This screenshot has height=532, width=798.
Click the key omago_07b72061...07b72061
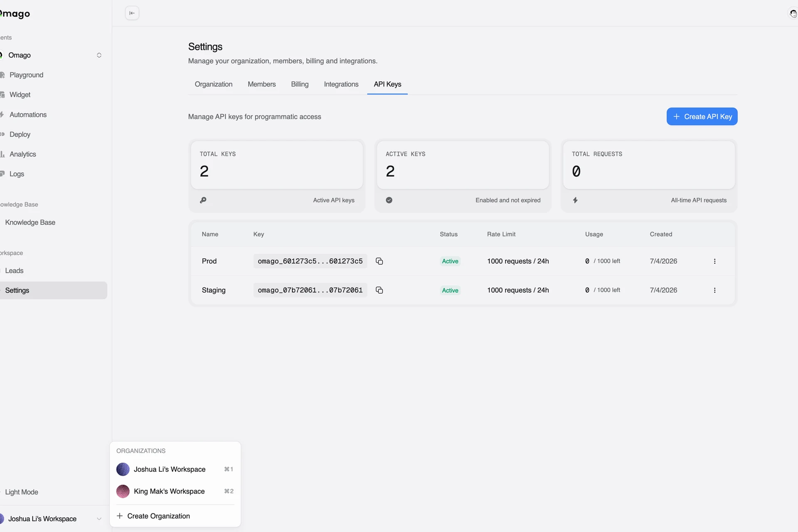[x=310, y=290]
